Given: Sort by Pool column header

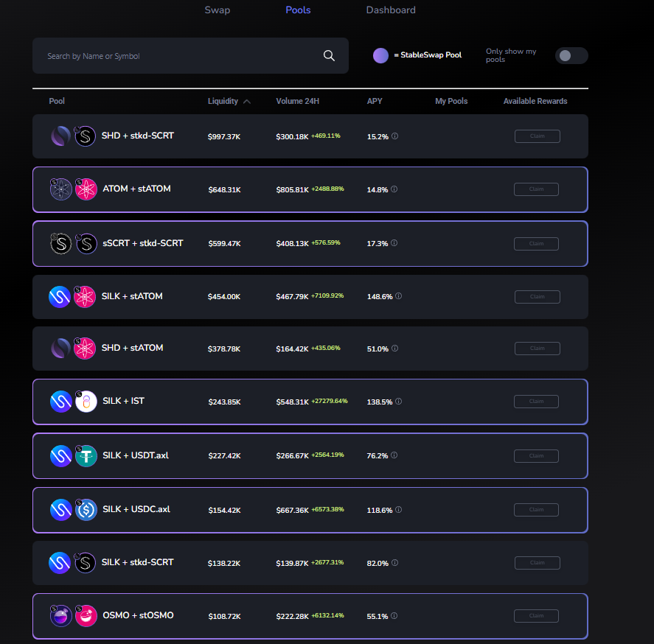Looking at the screenshot, I should [x=57, y=101].
